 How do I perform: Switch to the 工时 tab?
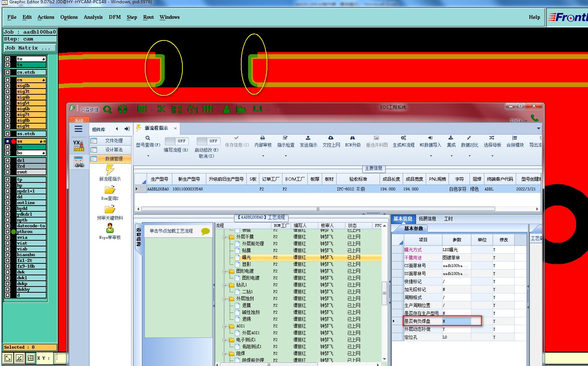[x=448, y=219]
